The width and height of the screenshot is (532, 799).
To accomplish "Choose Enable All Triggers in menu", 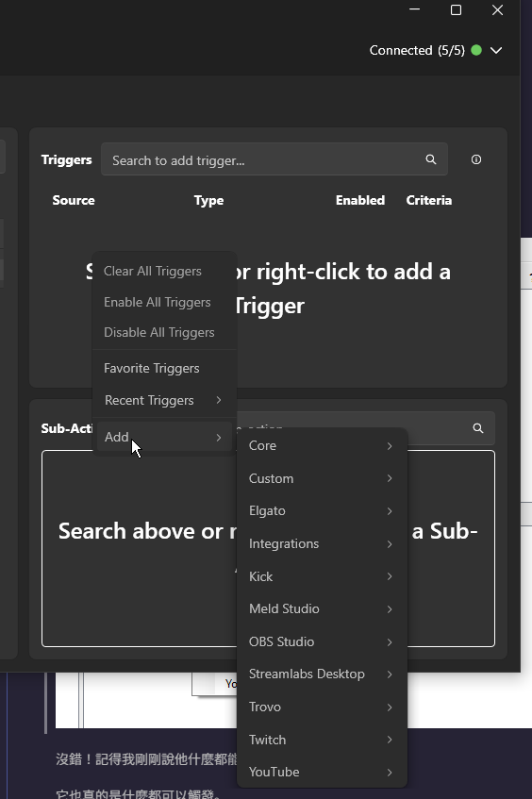I will pos(164,302).
